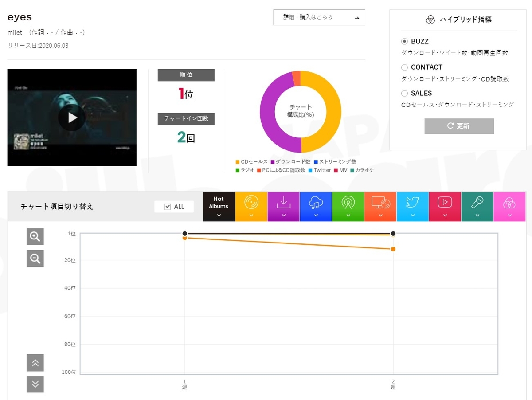532x400 pixels.
Task: Select week 2 Hot Albums data point
Action: [393, 234]
